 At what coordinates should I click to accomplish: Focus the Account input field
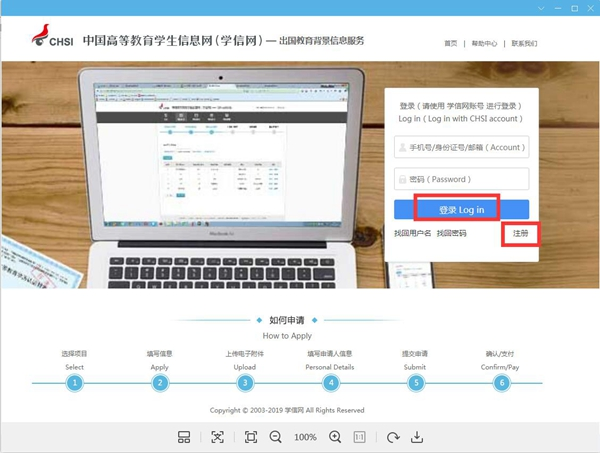tap(461, 147)
